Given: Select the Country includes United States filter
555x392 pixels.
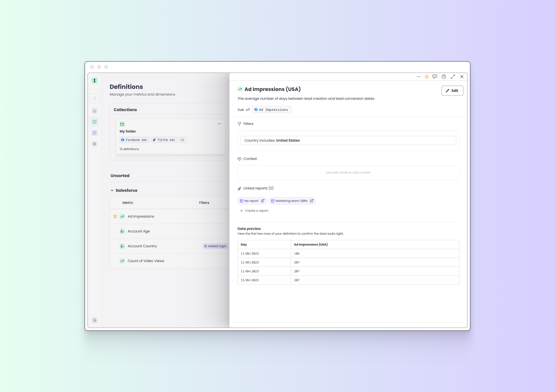Looking at the screenshot, I should coord(348,141).
